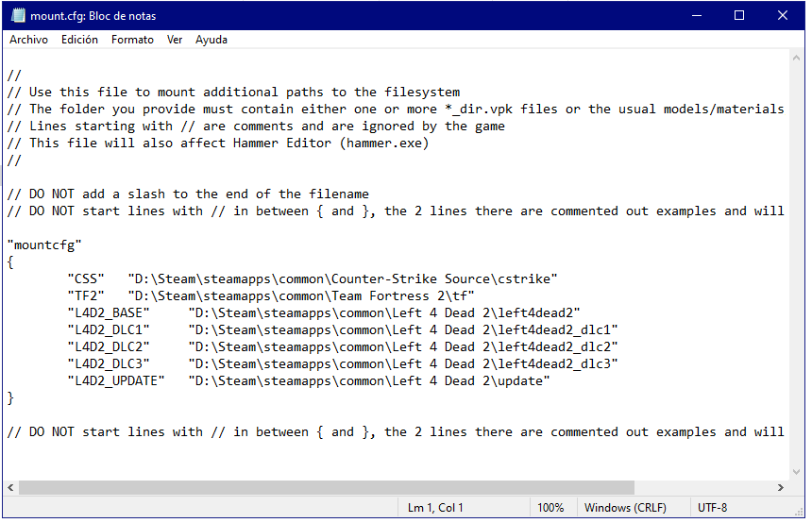
Task: Click the 100% zoom status entry
Action: [x=550, y=508]
